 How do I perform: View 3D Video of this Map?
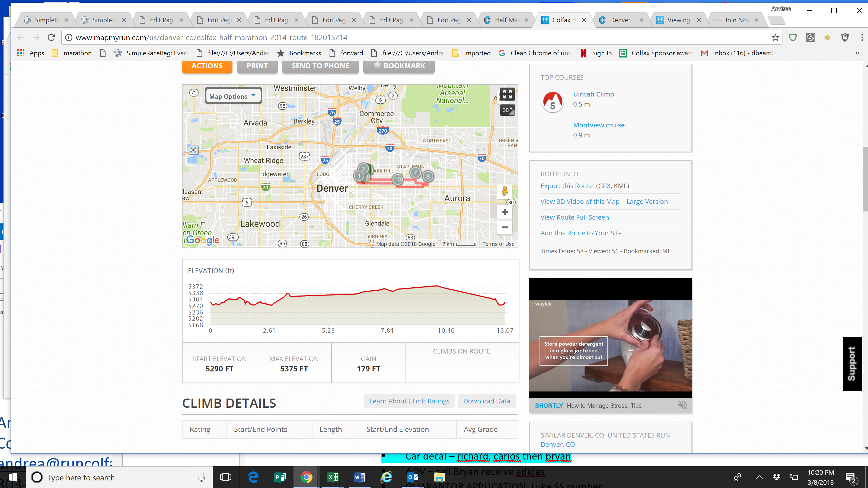tap(580, 202)
